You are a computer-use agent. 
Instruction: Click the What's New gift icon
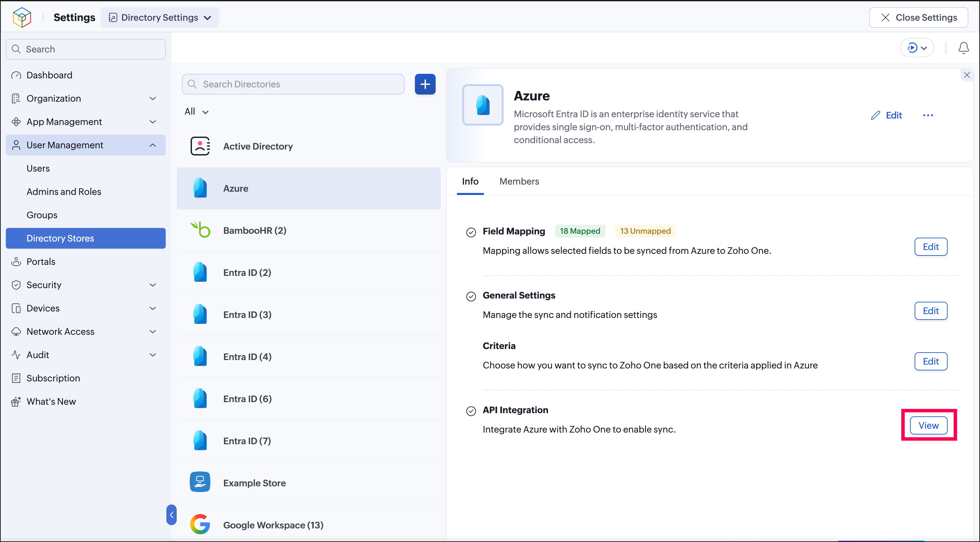click(x=17, y=401)
